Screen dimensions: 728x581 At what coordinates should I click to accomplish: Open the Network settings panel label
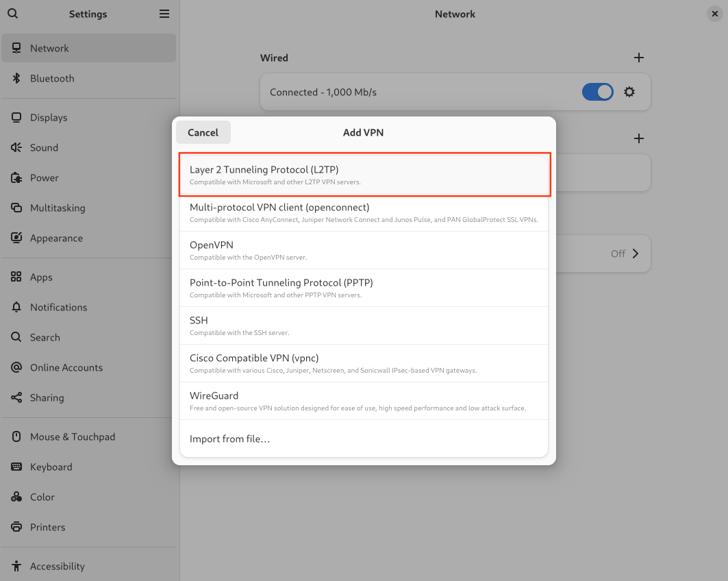pyautogui.click(x=49, y=48)
